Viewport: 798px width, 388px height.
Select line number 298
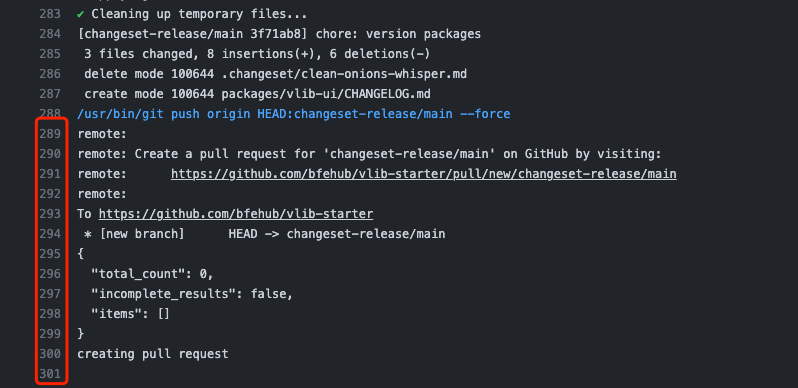point(50,314)
